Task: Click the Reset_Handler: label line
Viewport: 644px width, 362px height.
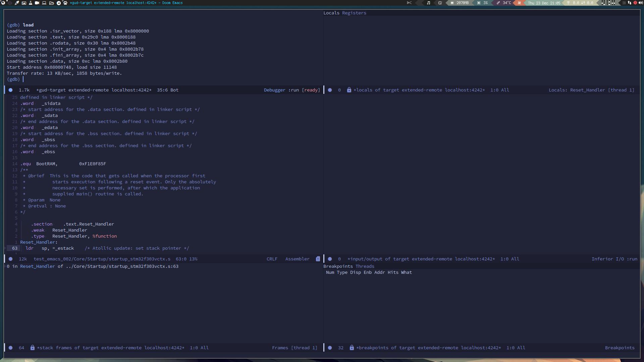Action: tap(39, 242)
